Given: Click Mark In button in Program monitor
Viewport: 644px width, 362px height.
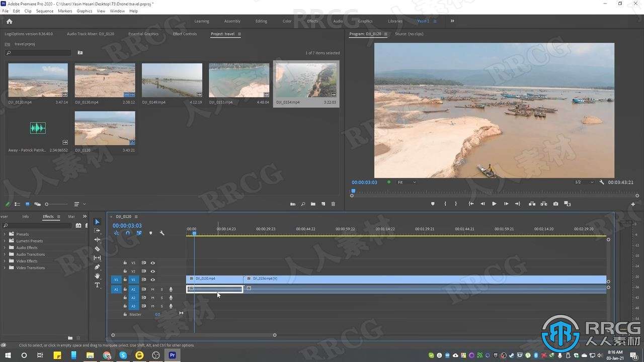Looking at the screenshot, I should point(445,204).
